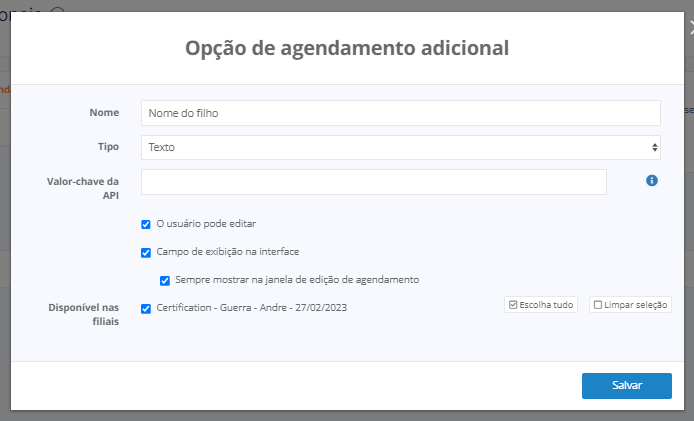Click the 'Limpar seleção' button
Image resolution: width=694 pixels, height=421 pixels.
629,305
